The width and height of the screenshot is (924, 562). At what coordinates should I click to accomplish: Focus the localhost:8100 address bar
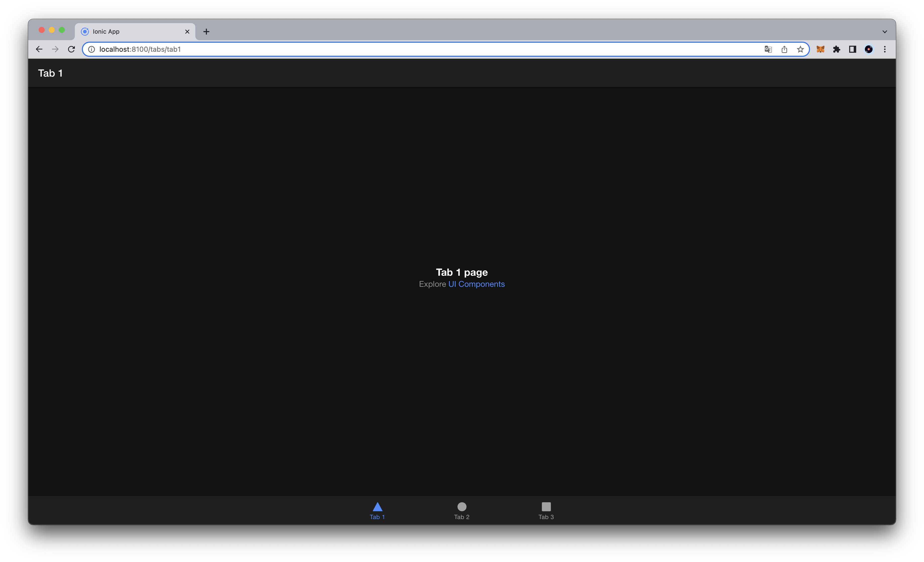(x=413, y=49)
